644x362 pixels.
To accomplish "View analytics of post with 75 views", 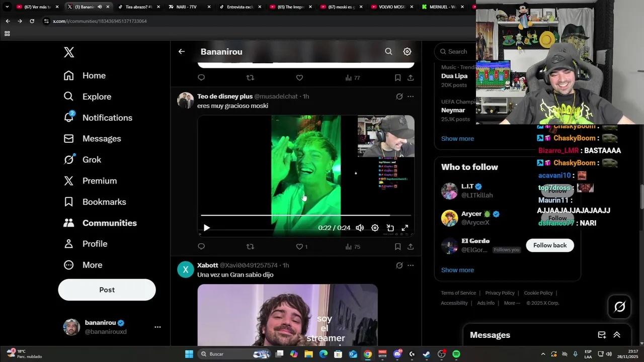I will point(353,247).
